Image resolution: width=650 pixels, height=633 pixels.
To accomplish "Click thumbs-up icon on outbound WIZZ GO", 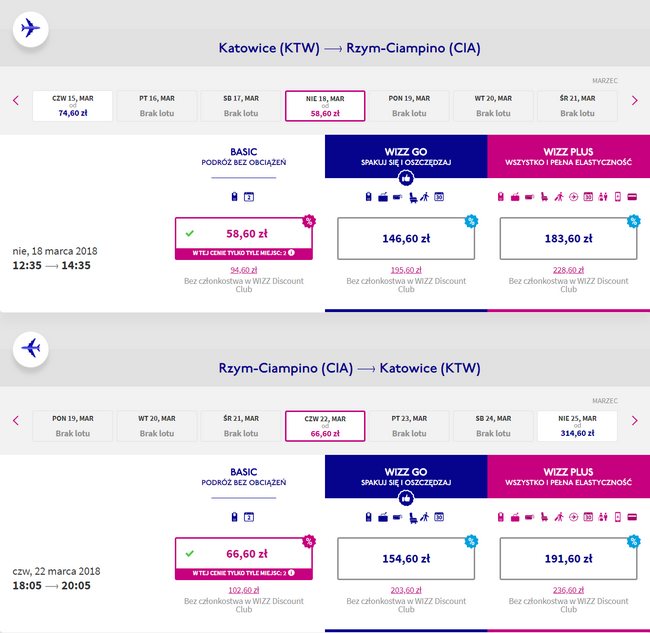I will (406, 179).
